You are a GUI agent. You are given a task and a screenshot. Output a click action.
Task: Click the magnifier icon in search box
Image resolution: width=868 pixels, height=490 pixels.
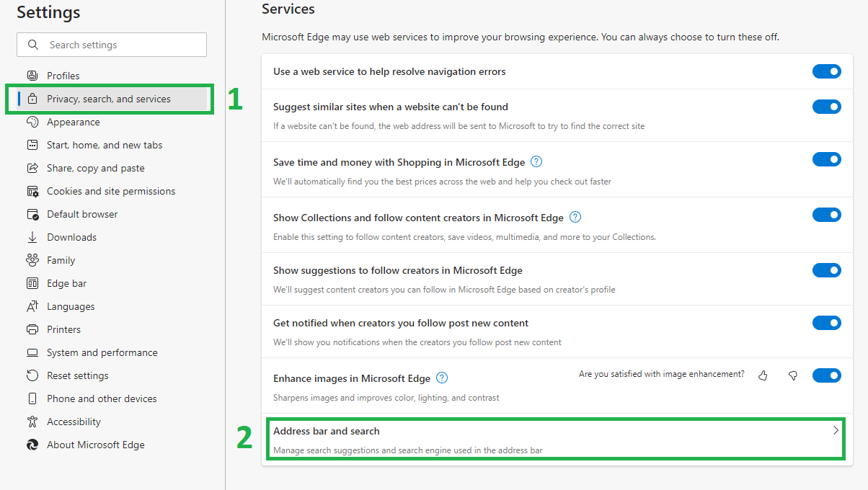[x=33, y=45]
